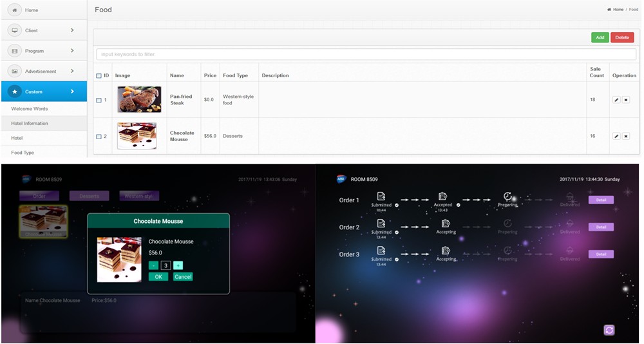Click the Home sidebar icon
This screenshot has width=644, height=344.
coord(15,10)
